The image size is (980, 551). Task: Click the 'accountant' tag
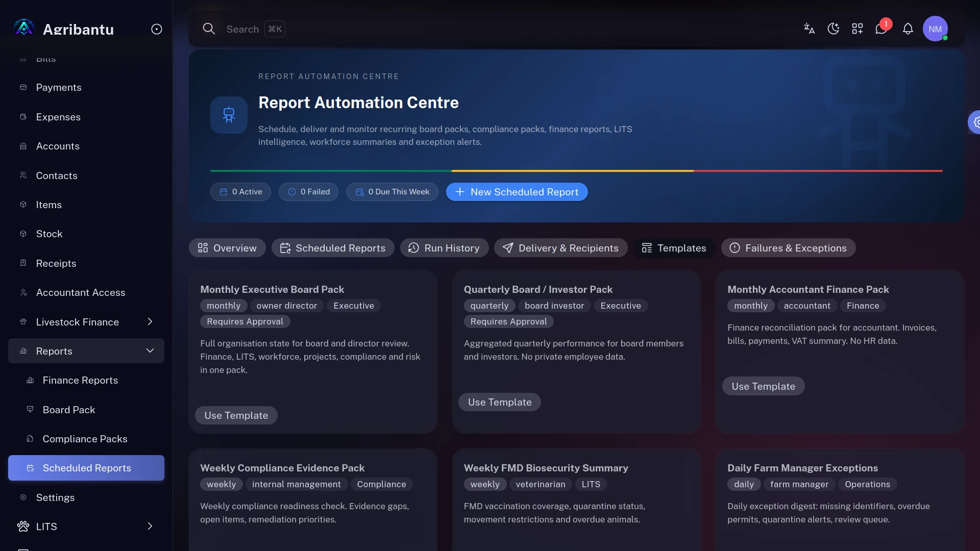807,306
